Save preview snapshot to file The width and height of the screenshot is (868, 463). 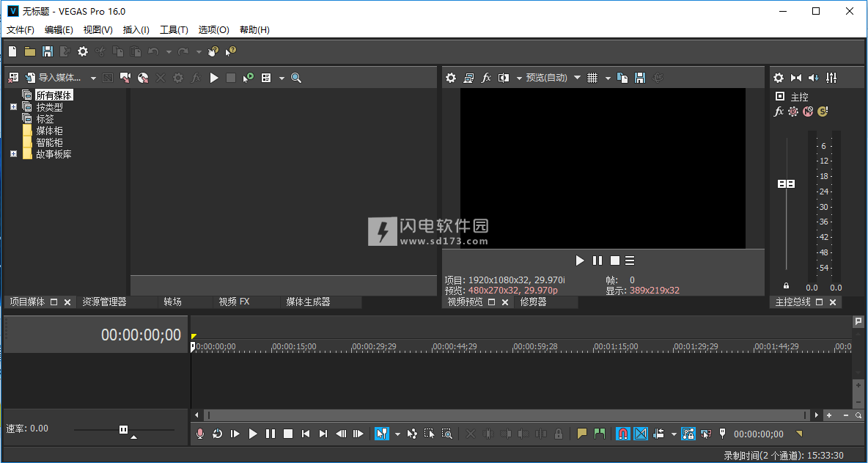tap(640, 78)
